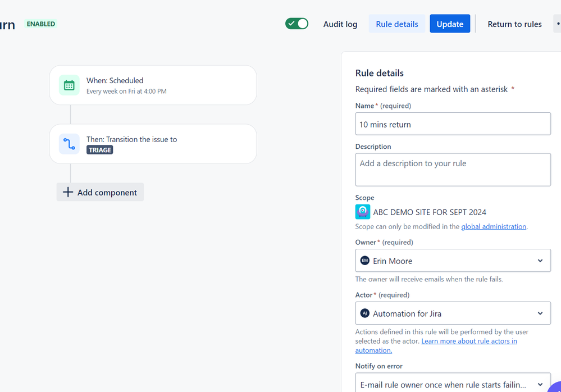This screenshot has width=561, height=392.
Task: Open the global administration link
Action: pos(494,226)
